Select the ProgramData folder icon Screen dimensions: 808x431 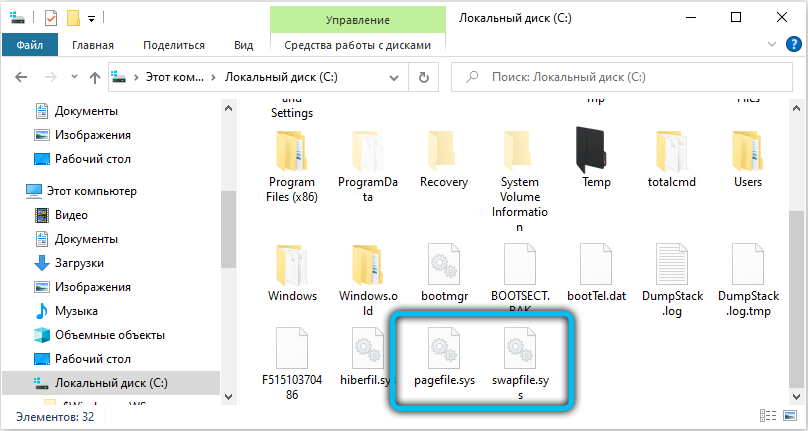[367, 151]
